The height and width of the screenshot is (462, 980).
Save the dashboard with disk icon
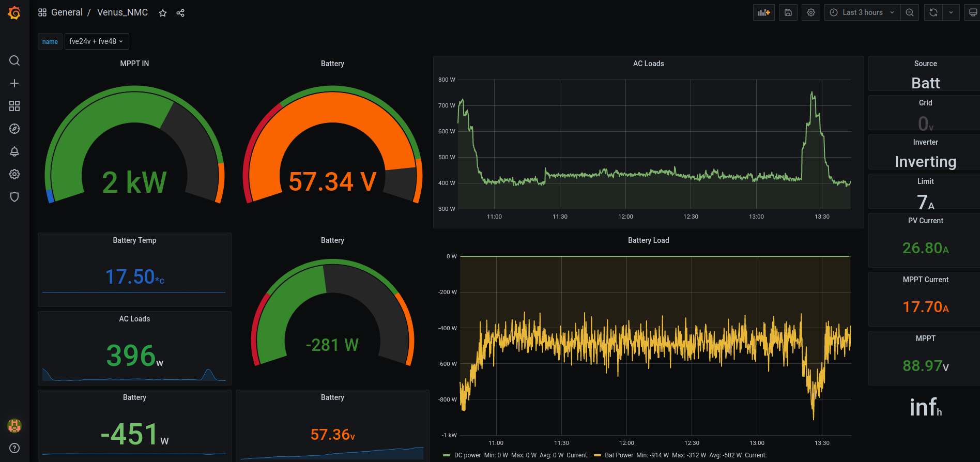tap(788, 12)
